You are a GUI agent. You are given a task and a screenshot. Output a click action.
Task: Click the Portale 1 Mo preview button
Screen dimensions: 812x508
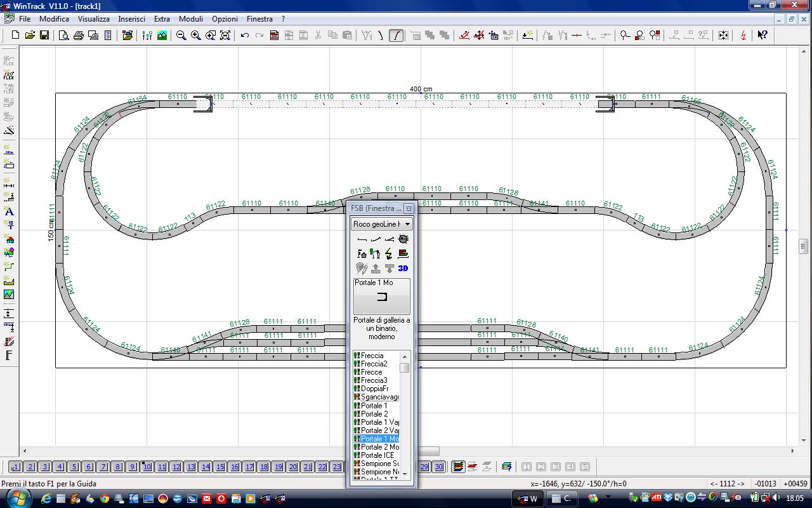coord(382,296)
